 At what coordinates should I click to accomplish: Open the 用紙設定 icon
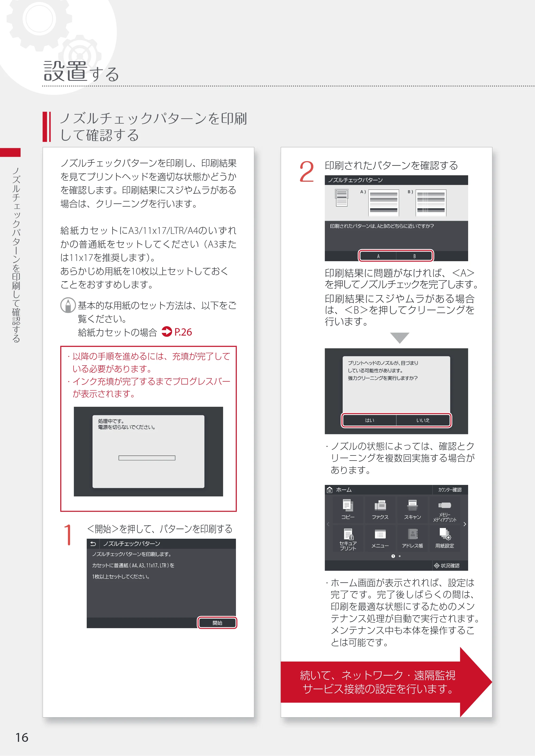pyautogui.click(x=445, y=538)
